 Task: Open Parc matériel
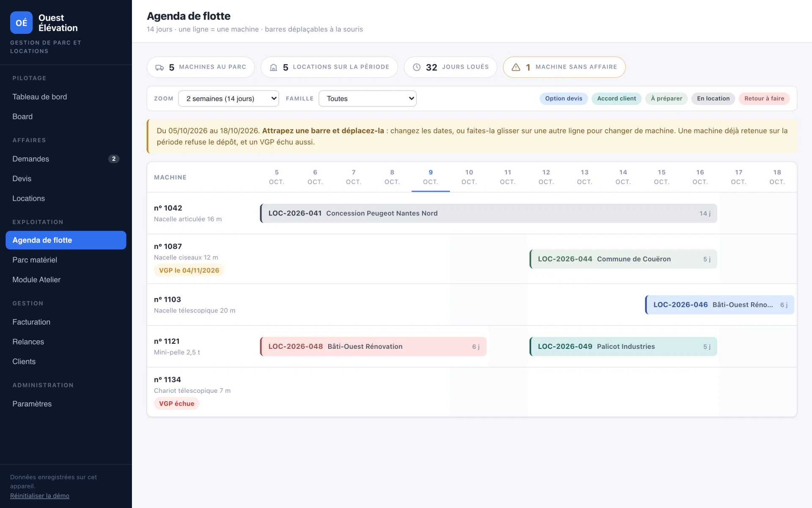pos(66,260)
